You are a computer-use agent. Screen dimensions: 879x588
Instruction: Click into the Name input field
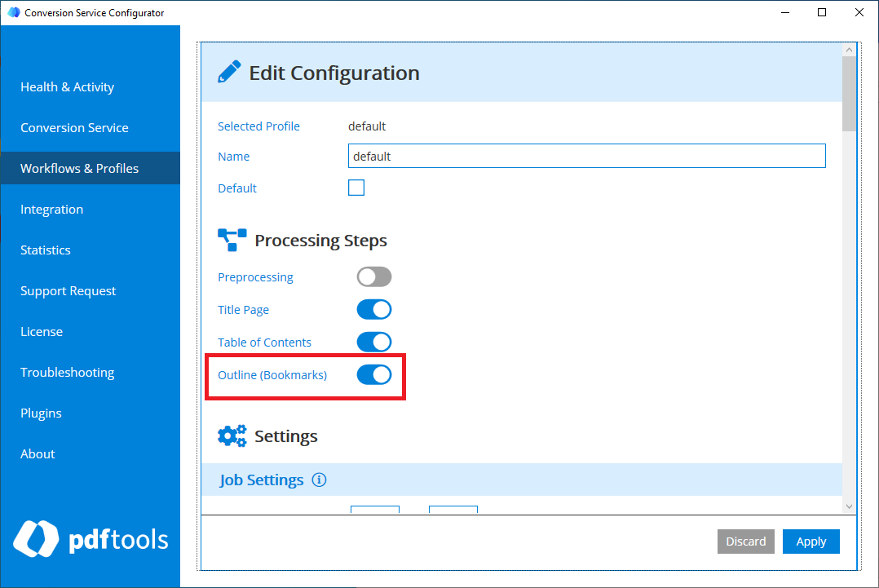586,156
